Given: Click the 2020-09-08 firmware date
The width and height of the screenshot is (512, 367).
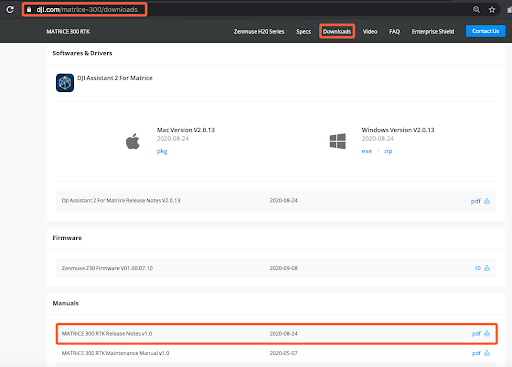Looking at the screenshot, I should [284, 268].
